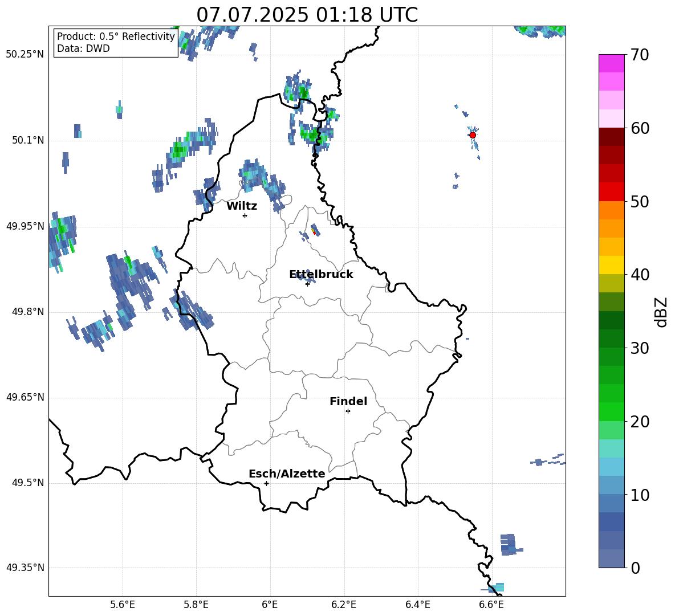Click the colorbar tick label 20

(640, 422)
